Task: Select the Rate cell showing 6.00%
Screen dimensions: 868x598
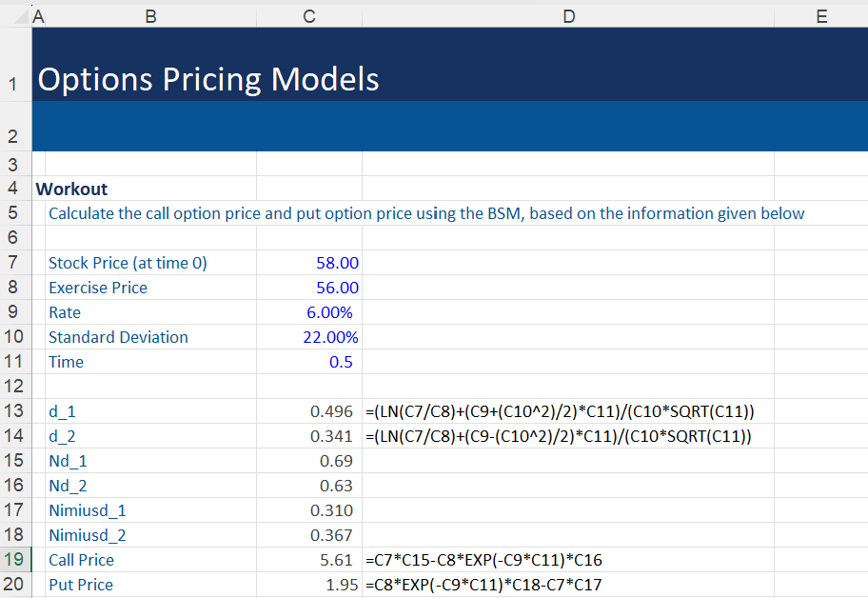Action: 308,312
